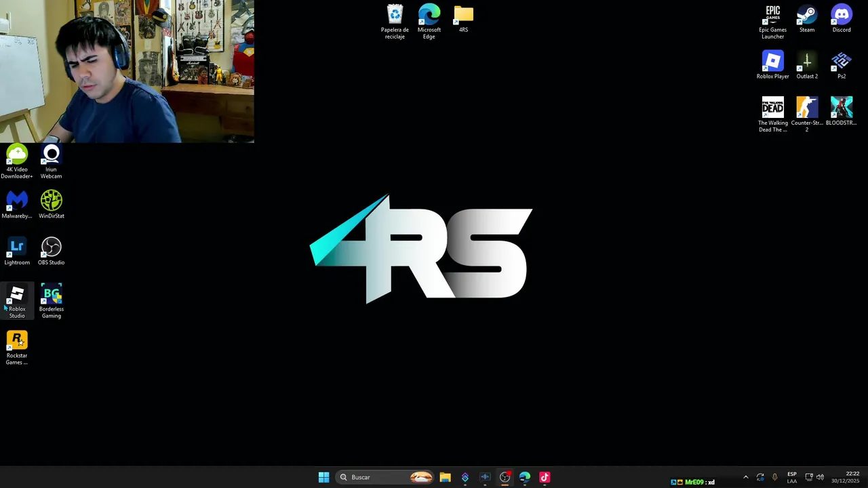Select the Roblox Player shortcut
This screenshot has width=868, height=488.
[x=772, y=65]
